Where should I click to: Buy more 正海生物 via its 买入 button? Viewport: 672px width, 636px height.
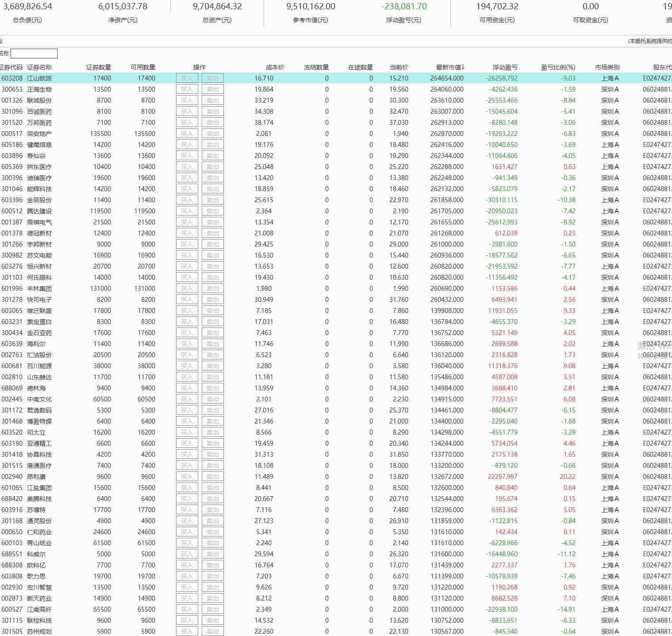pos(187,89)
